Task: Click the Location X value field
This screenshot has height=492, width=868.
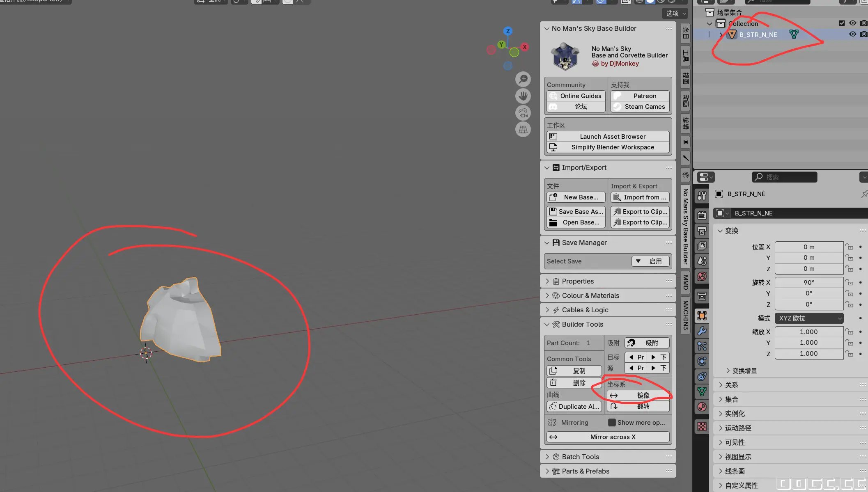Action: click(x=809, y=247)
